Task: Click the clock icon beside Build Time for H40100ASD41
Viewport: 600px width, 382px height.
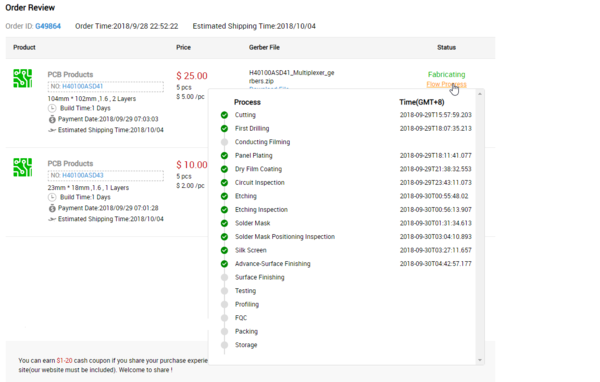Action: tap(52, 108)
